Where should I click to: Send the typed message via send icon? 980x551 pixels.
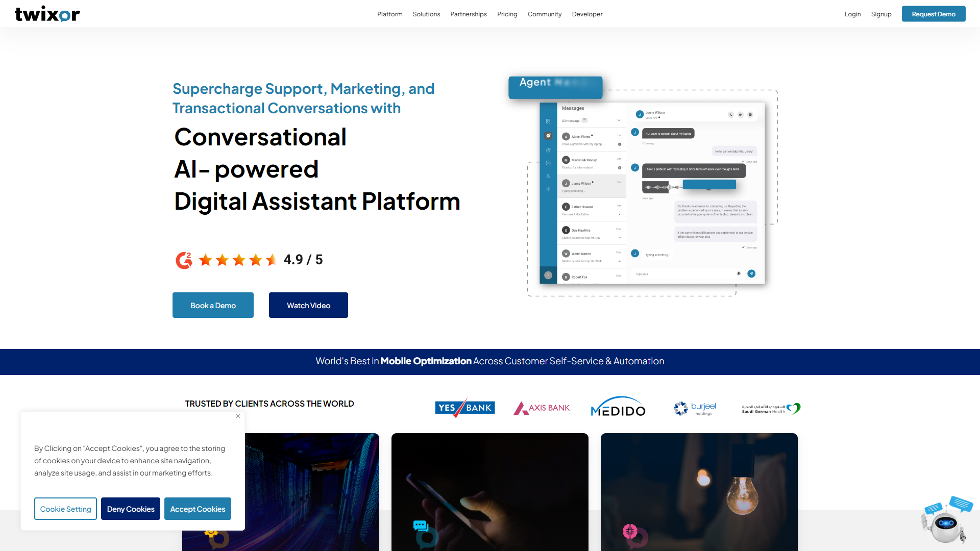point(751,273)
